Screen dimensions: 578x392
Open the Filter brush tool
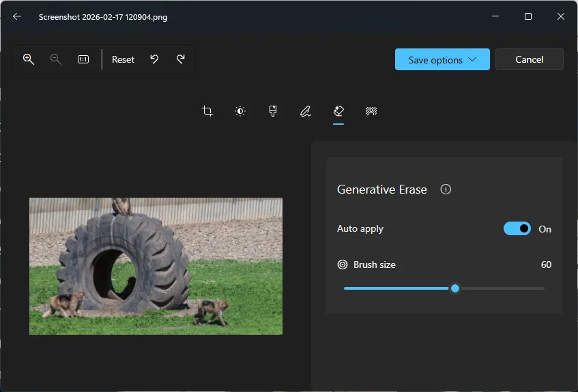pos(273,111)
